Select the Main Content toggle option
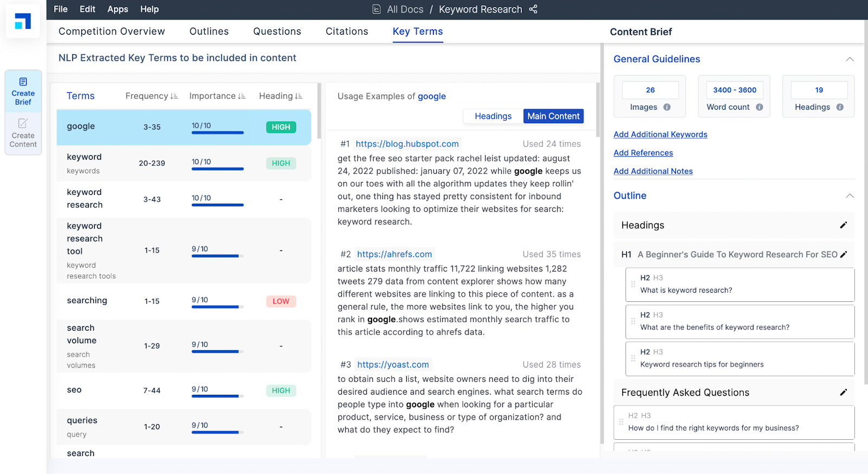Image resolution: width=868 pixels, height=474 pixels. coord(553,116)
